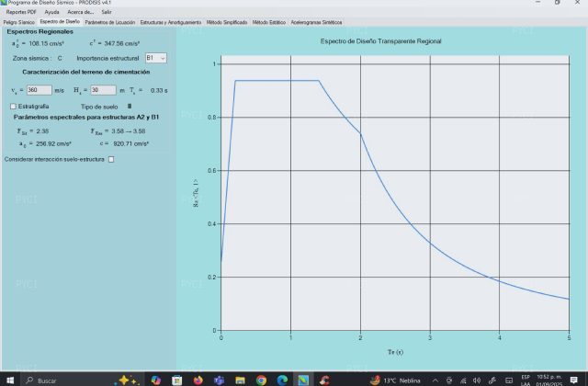
Task: Open the pen/ink workspace tray icon
Action: pos(492,380)
